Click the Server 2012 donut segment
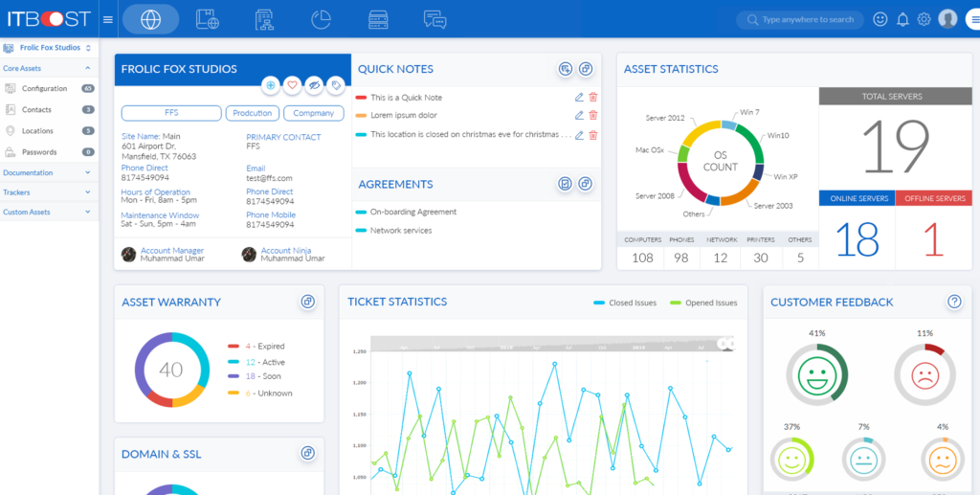980x495 pixels. 702,132
